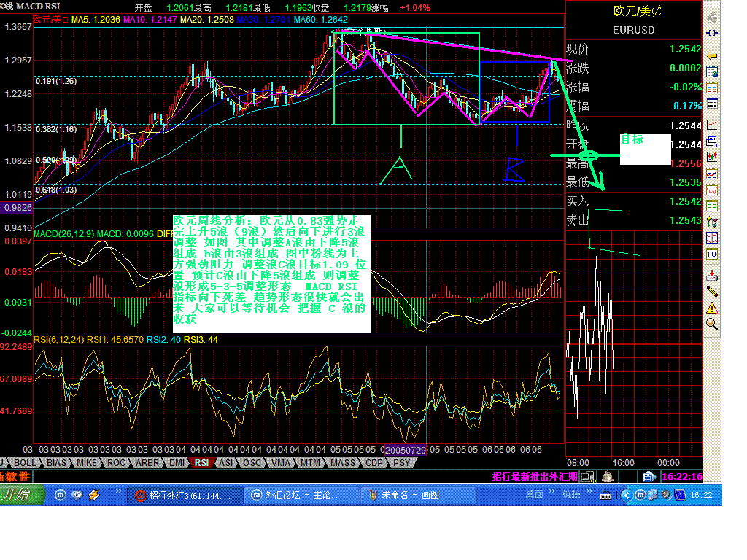The height and width of the screenshot is (560, 747).
Task: Expand the 桌面 toolbar chevron
Action: coord(551,491)
